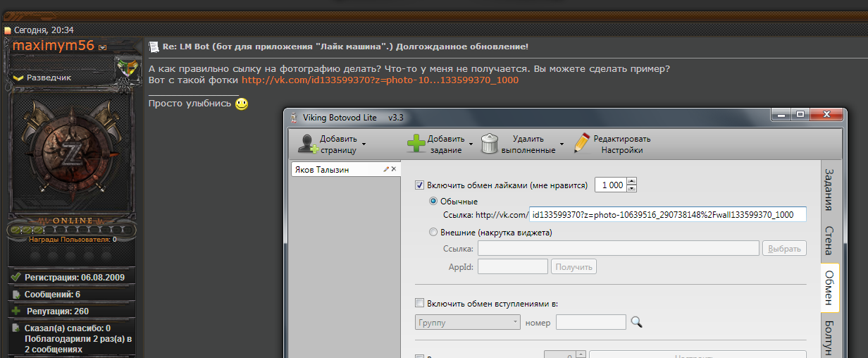Click the green plus reputation icon
The height and width of the screenshot is (358, 868).
pyautogui.click(x=16, y=311)
